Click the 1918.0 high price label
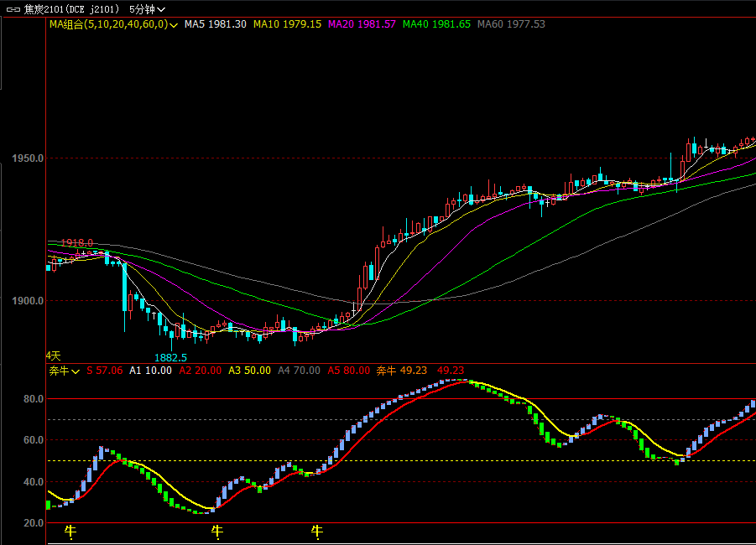756x545 pixels. (x=77, y=243)
